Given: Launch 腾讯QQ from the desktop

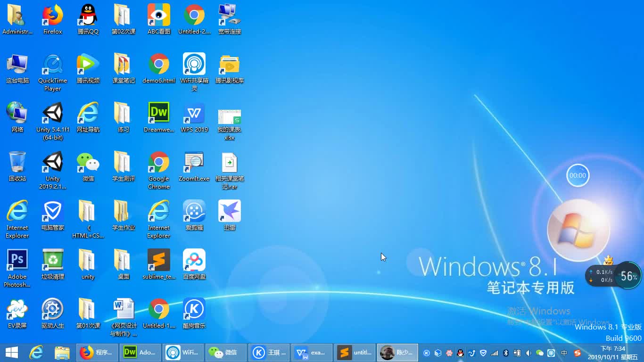Looking at the screenshot, I should (x=88, y=19).
